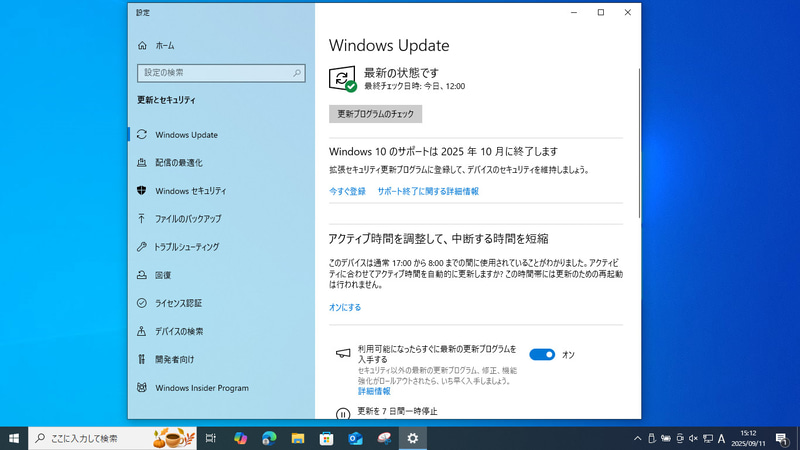800x450 pixels.
Task: Click the network tray icon
Action: click(x=708, y=438)
